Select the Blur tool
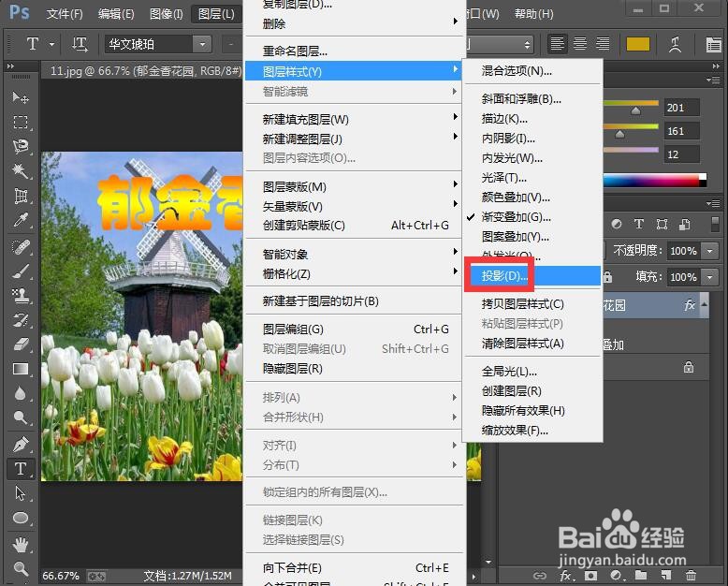This screenshot has height=586, width=728. point(21,394)
